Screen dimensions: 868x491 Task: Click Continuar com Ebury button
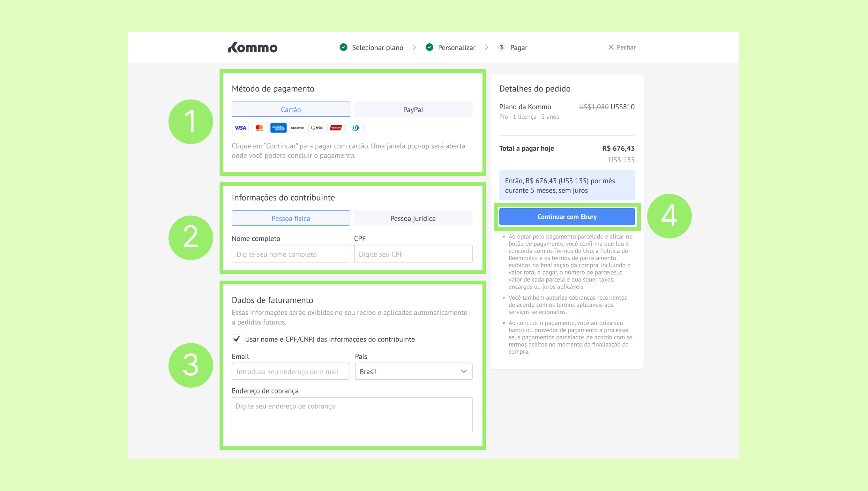click(x=567, y=217)
